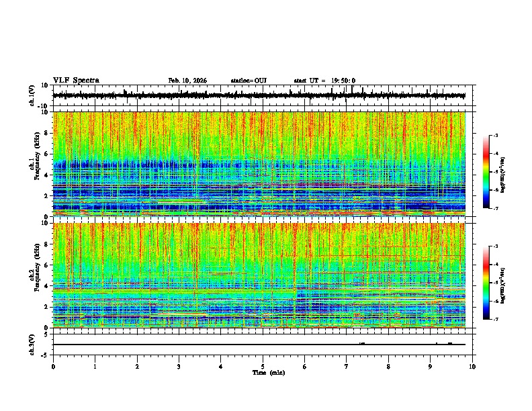Viewport: 532px width, 411px height.
Task: Click the time axis tick labeled "7"
Action: coord(347,367)
